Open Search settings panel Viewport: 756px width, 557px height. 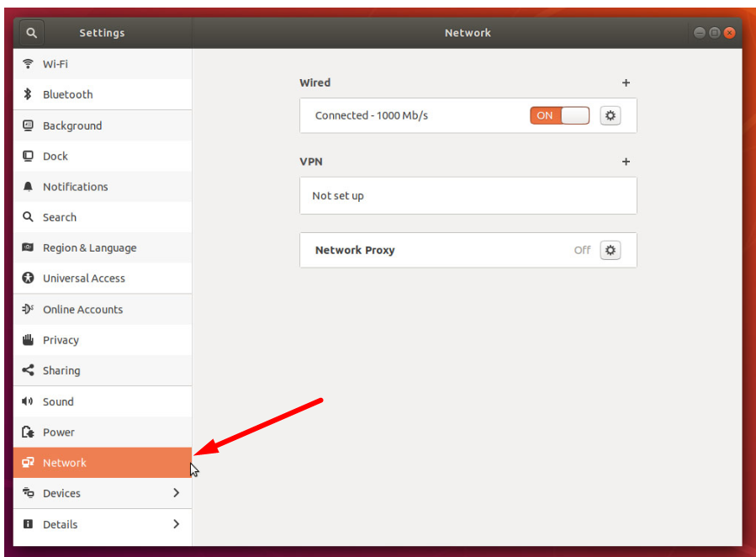[x=103, y=217]
